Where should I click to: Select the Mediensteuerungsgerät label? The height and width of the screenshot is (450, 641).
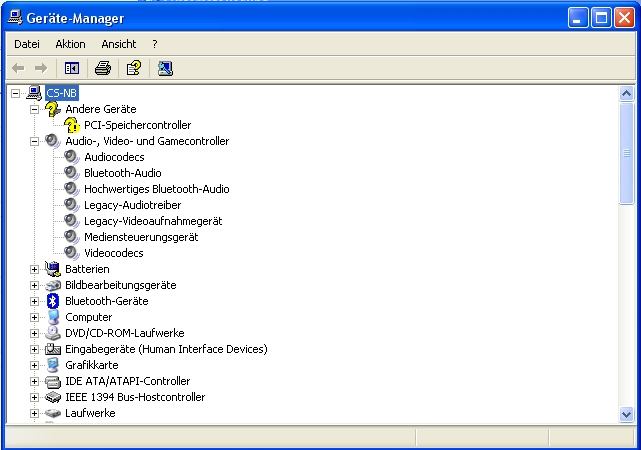(x=141, y=237)
